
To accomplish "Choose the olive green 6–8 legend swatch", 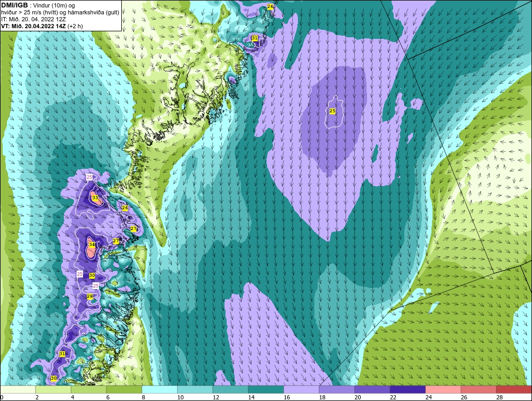I will (124, 389).
